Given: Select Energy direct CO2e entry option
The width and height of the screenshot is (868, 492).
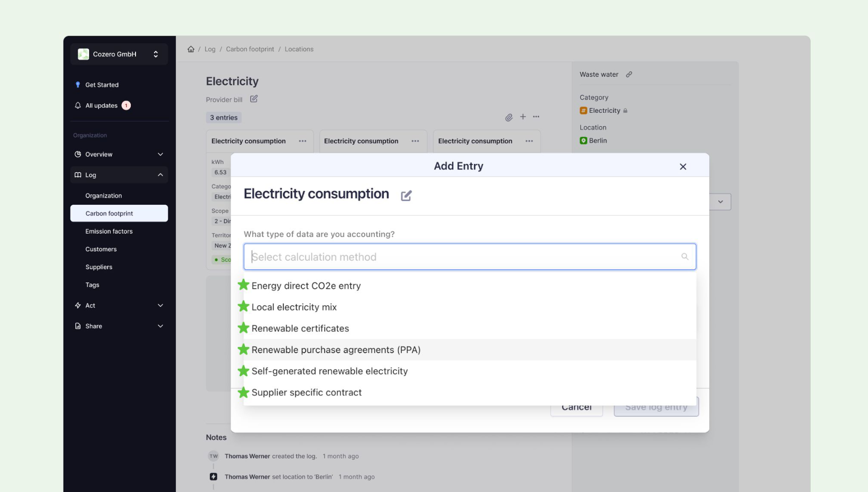Looking at the screenshot, I should (x=306, y=286).
